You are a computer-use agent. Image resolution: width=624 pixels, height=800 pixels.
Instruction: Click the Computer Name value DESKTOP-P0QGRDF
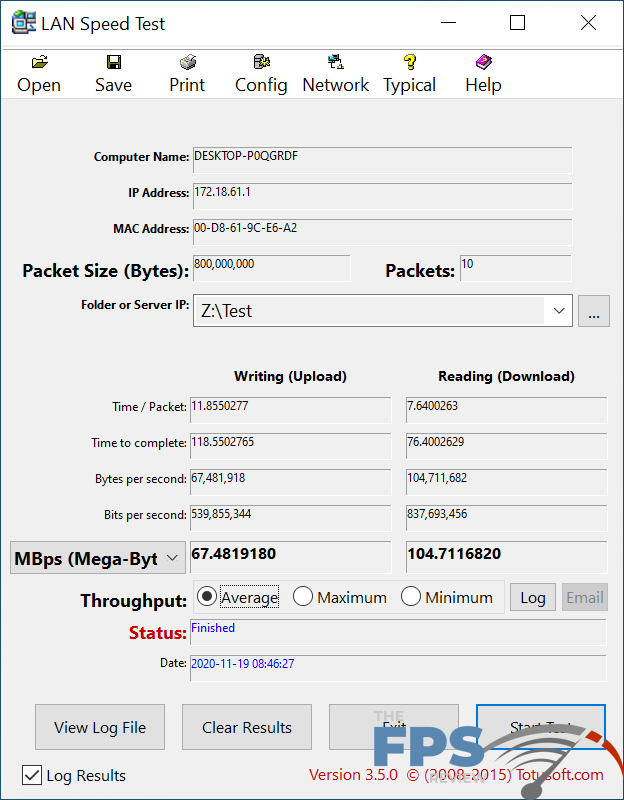pyautogui.click(x=382, y=160)
